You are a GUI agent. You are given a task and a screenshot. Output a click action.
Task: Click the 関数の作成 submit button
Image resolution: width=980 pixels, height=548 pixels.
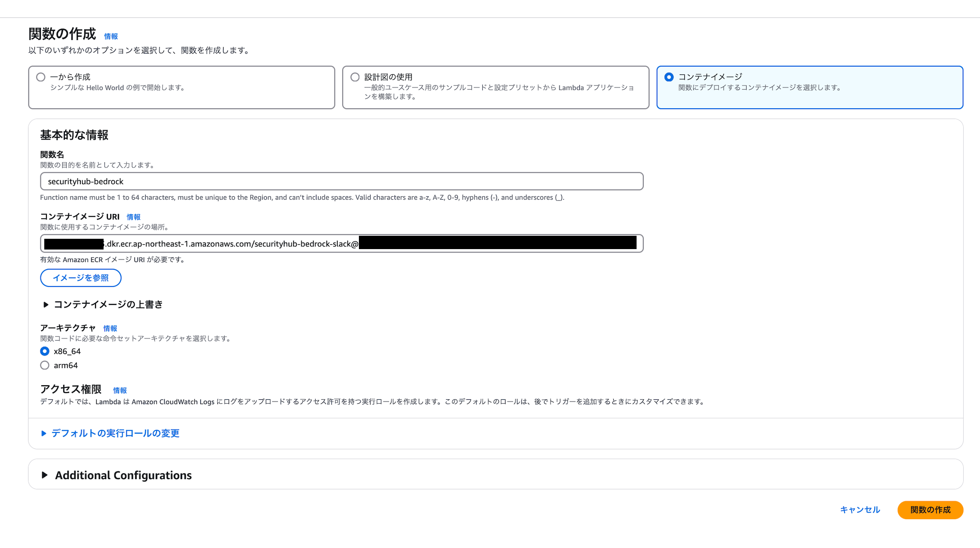pyautogui.click(x=930, y=510)
